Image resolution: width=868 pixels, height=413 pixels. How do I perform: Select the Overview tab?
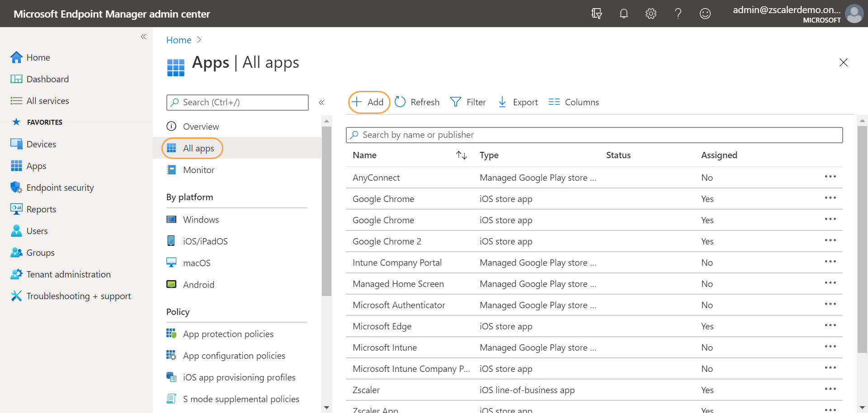pyautogui.click(x=201, y=126)
